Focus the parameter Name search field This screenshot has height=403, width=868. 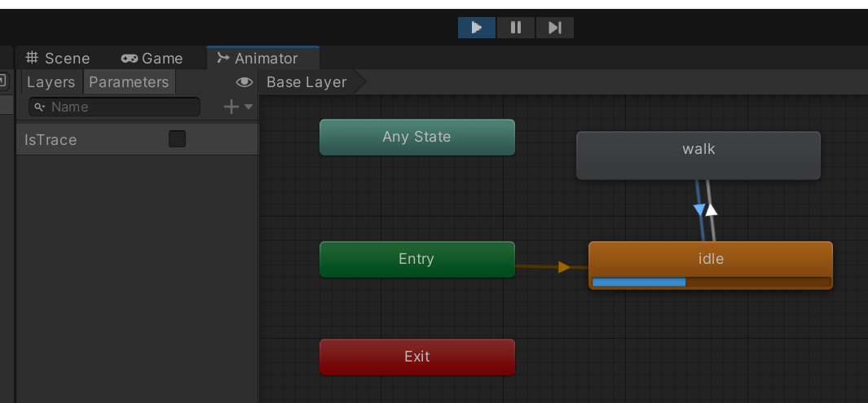pos(115,107)
